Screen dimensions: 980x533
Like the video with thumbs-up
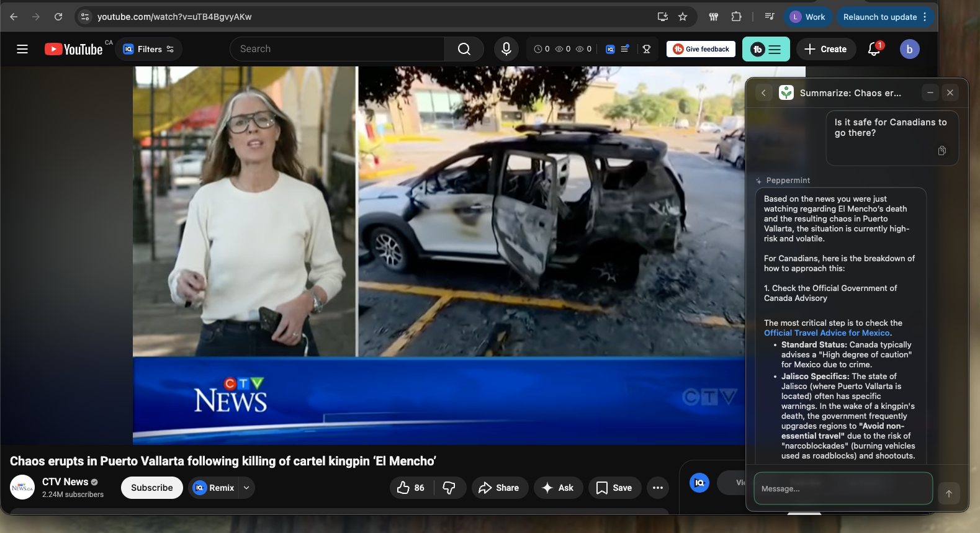click(411, 488)
